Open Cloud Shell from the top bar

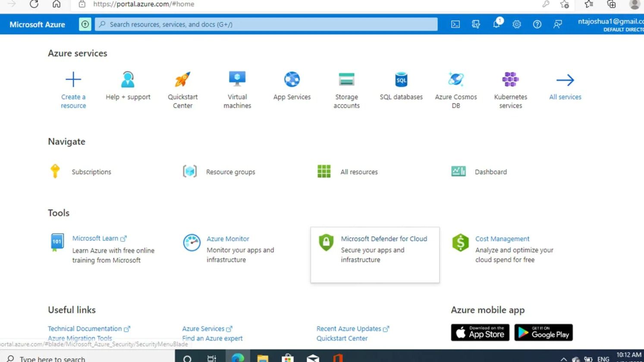pyautogui.click(x=455, y=25)
